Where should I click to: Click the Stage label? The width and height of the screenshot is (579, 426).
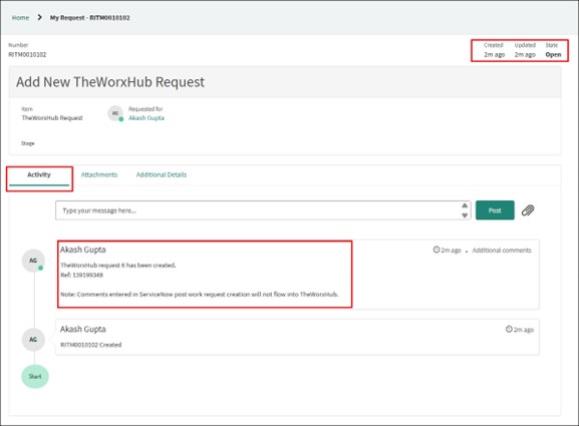click(x=28, y=143)
